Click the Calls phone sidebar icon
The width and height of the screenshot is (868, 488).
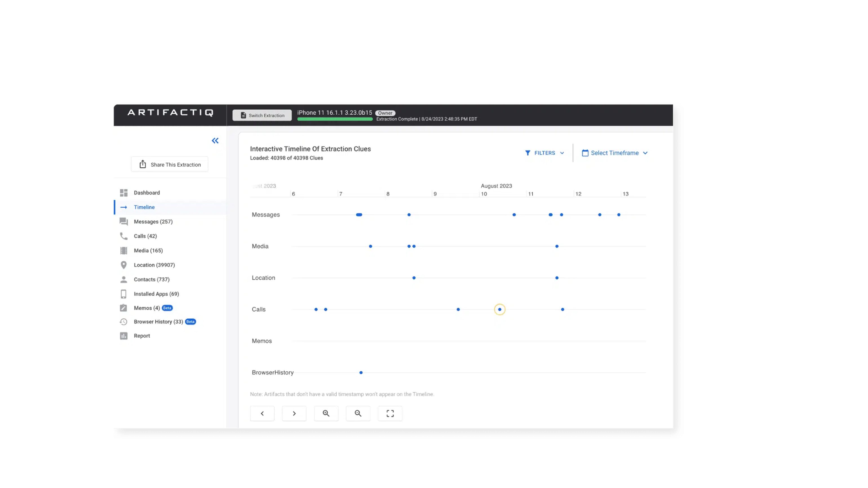tap(124, 236)
